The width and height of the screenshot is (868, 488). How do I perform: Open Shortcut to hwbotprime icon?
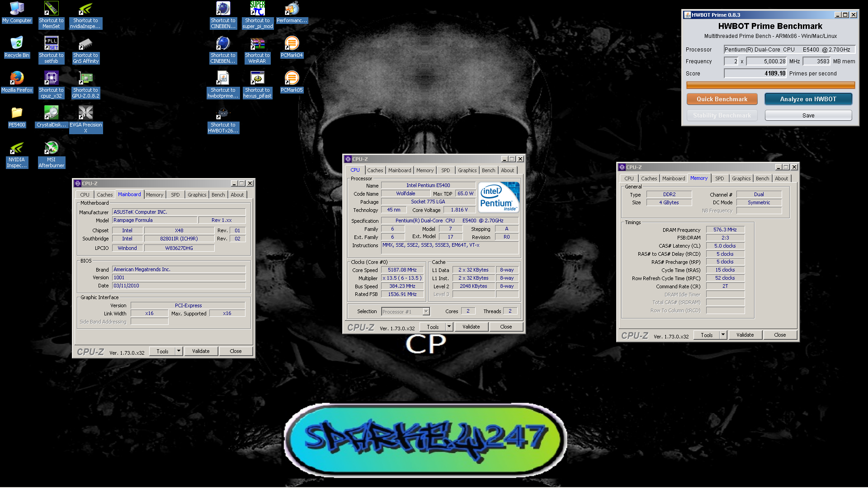pos(223,85)
